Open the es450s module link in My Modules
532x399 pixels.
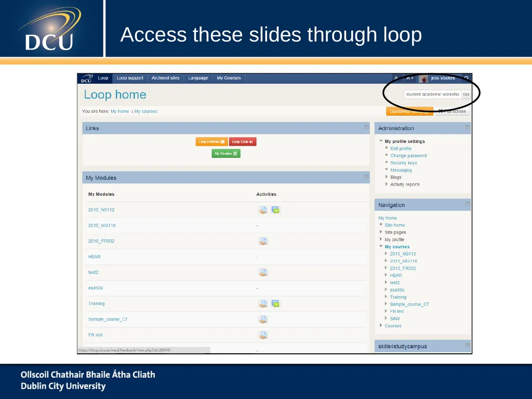click(96, 288)
